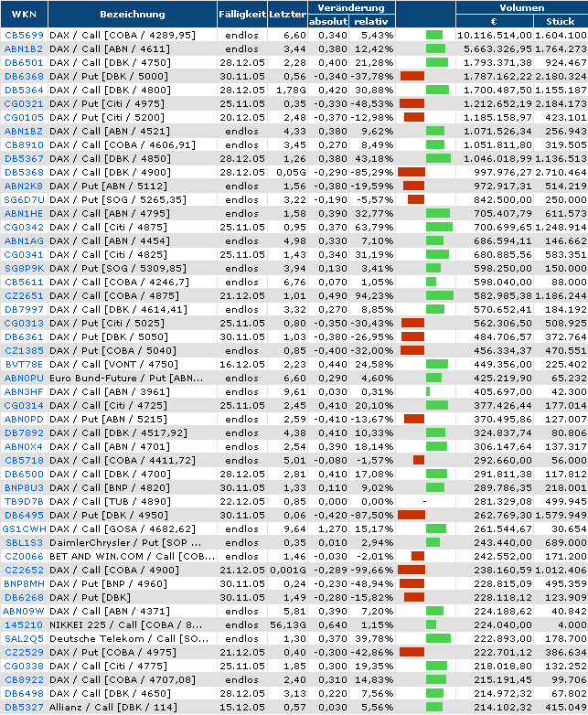Open WKN link CZ2651
Image resolution: width=588 pixels, height=715 pixels.
24,295
